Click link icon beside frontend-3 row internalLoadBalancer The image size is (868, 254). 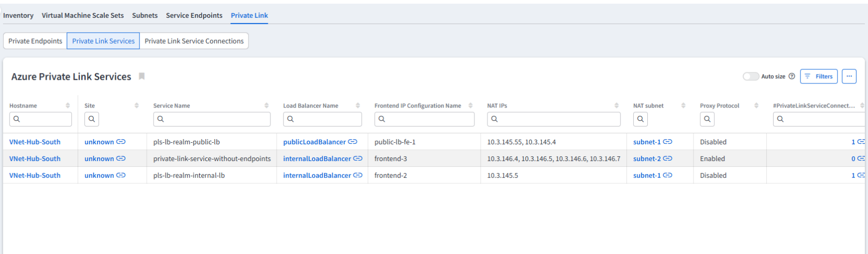point(357,158)
